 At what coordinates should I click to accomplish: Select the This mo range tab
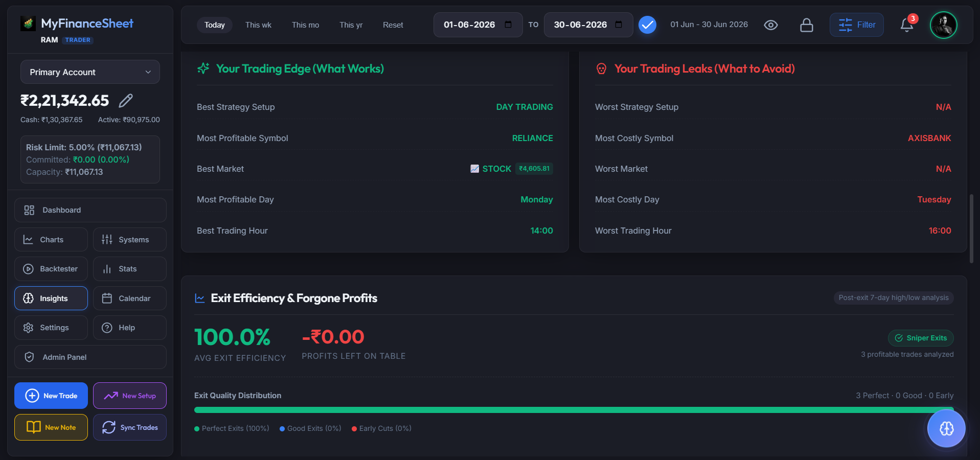click(305, 25)
